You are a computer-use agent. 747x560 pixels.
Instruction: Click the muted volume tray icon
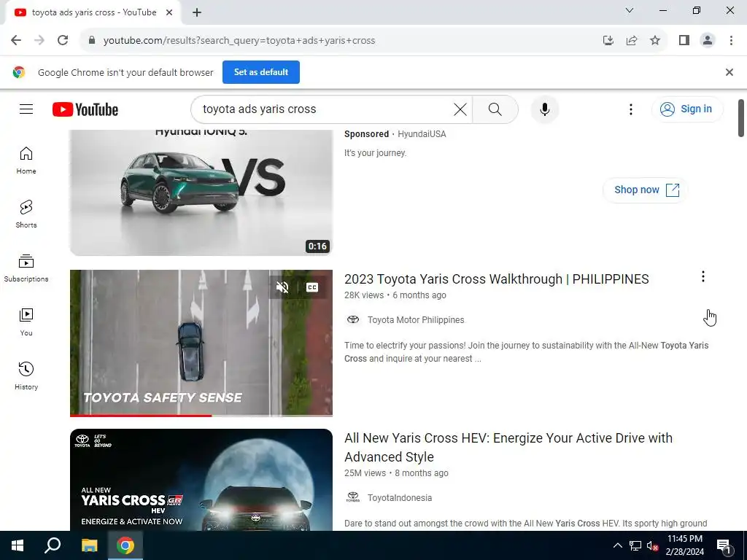tap(652, 545)
